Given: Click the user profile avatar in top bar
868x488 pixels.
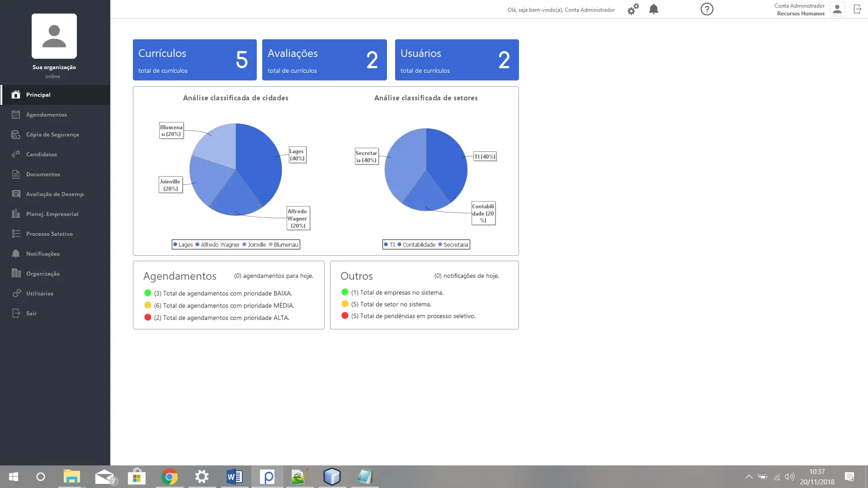Looking at the screenshot, I should pyautogui.click(x=837, y=9).
